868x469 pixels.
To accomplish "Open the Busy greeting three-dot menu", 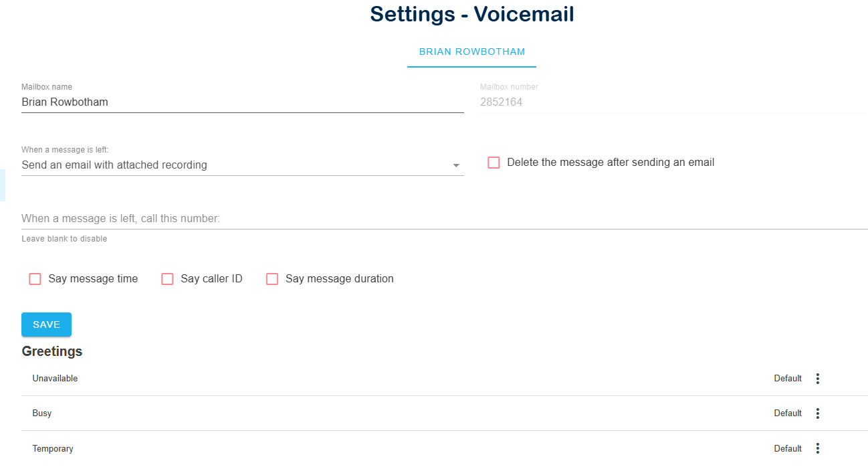I will 817,413.
